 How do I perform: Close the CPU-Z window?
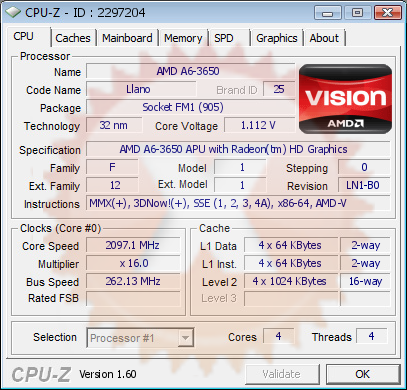pyautogui.click(x=387, y=13)
